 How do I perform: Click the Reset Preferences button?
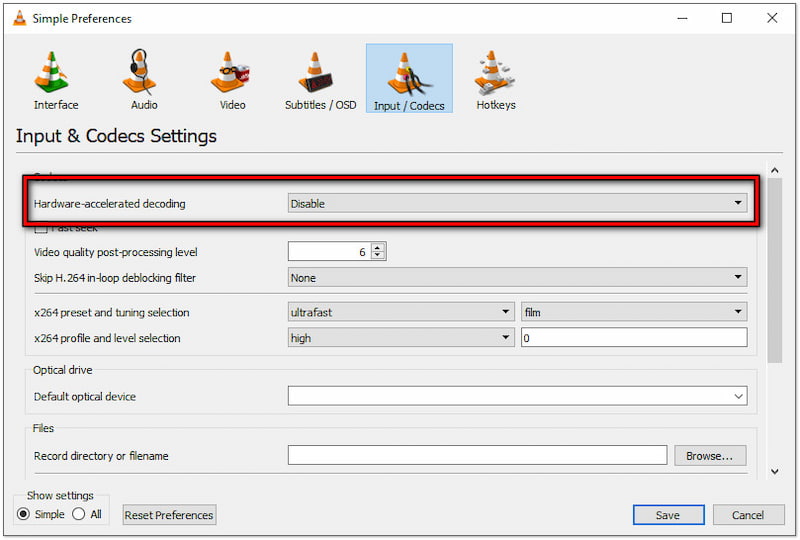169,515
